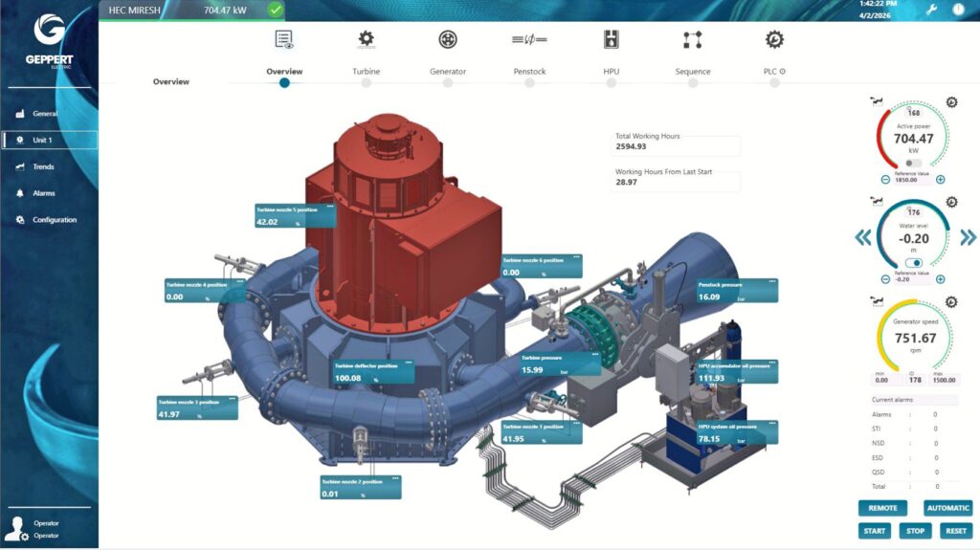The image size is (980, 550).
Task: Click the clock icon in top bar
Action: point(958,10)
